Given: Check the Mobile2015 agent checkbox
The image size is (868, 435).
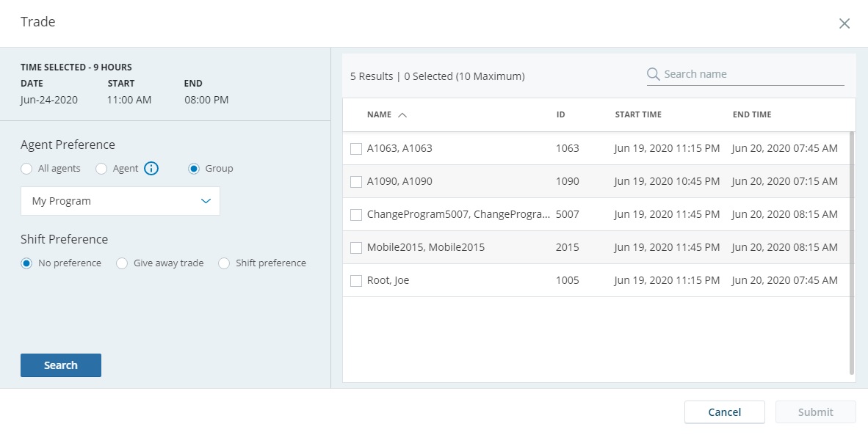Looking at the screenshot, I should 356,248.
